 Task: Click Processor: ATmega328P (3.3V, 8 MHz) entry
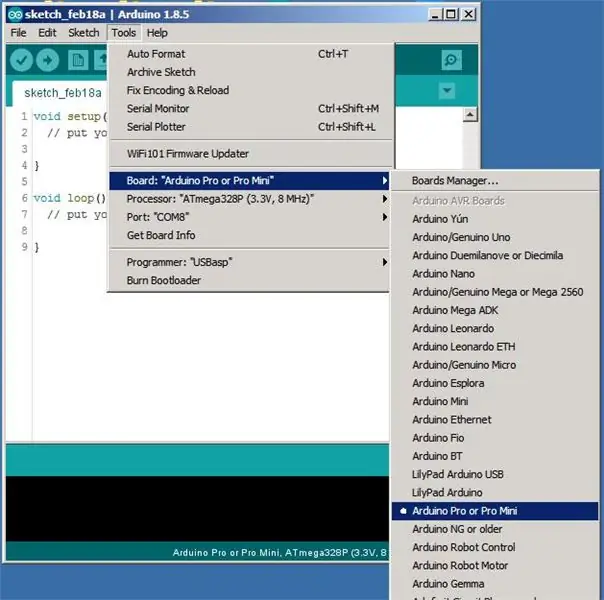point(250,199)
